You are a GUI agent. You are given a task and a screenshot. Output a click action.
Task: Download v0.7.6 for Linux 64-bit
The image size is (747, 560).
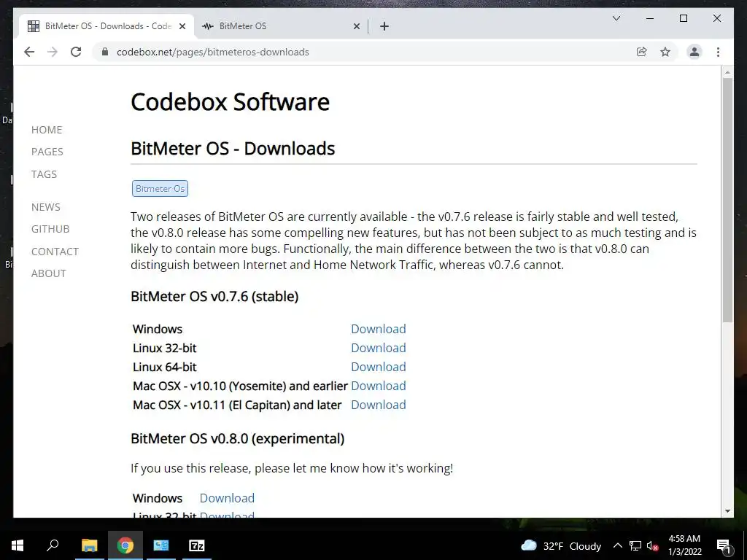[x=379, y=367]
